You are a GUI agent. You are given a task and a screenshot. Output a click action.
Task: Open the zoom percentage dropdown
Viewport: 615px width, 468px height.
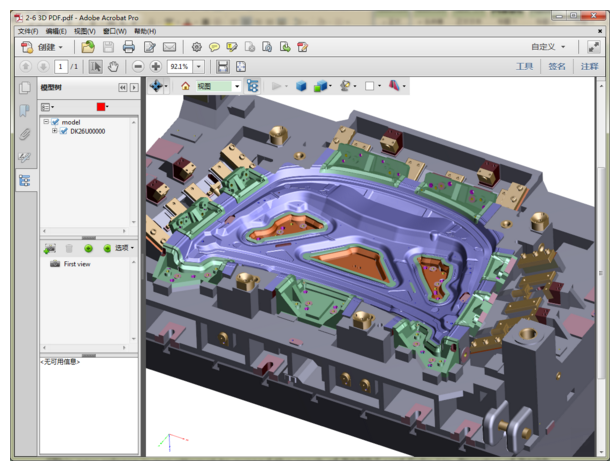(x=199, y=67)
